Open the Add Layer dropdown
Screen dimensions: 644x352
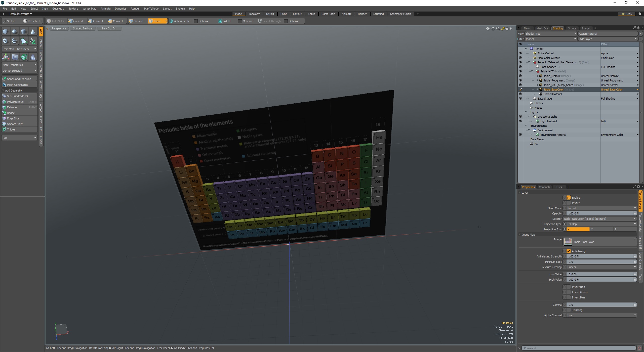coord(608,39)
